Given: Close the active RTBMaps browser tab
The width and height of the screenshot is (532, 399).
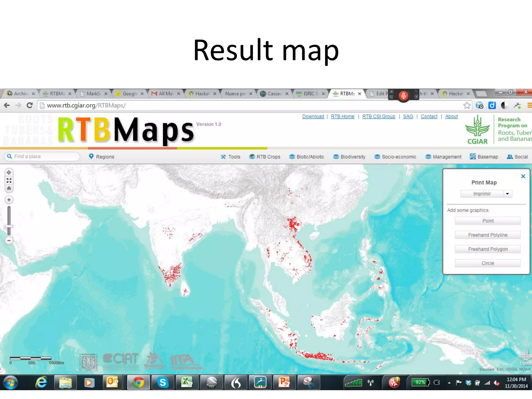Looking at the screenshot, I should [360, 94].
